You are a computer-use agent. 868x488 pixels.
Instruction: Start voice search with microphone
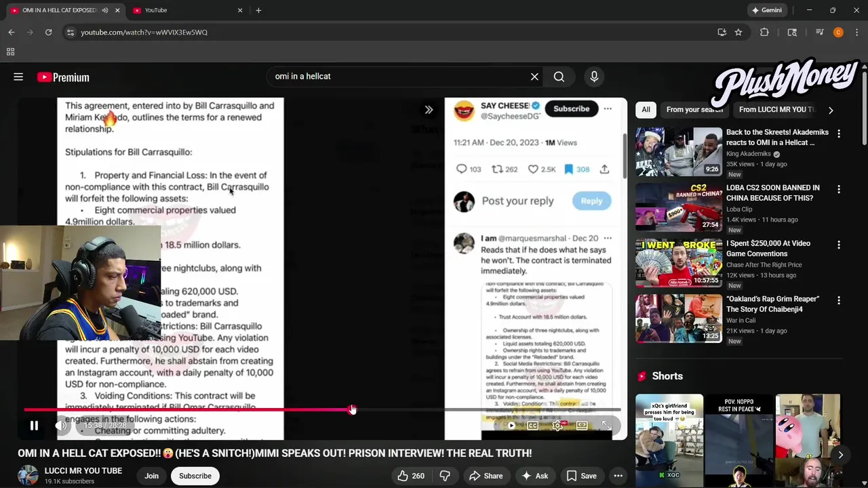tap(594, 77)
